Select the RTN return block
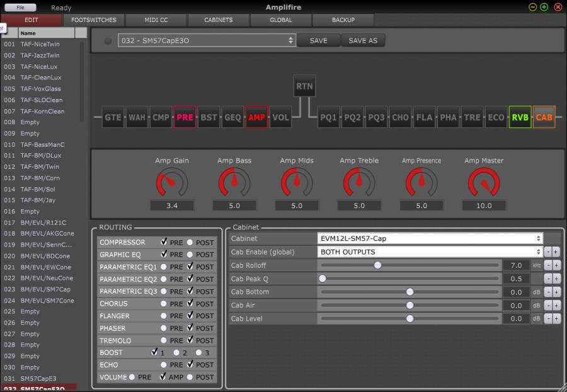Screen dimensions: 567x392 coord(304,86)
